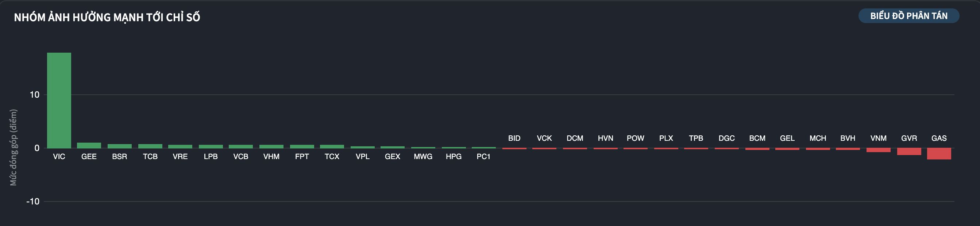Select the BID ticker label

(514, 138)
